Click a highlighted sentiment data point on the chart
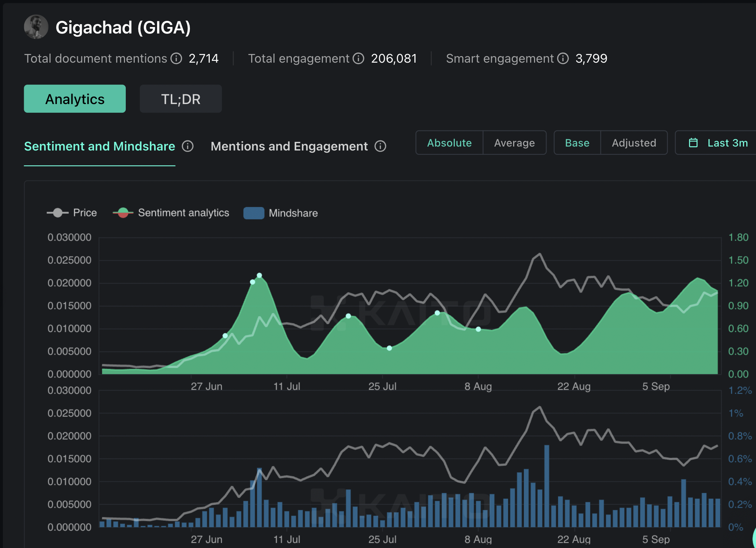This screenshot has width=756, height=548. [259, 275]
